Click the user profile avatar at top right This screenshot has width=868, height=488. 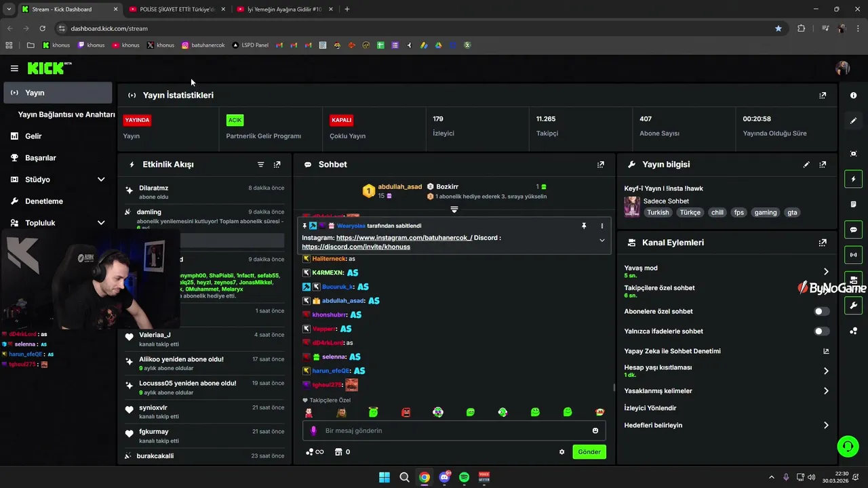[x=843, y=68]
